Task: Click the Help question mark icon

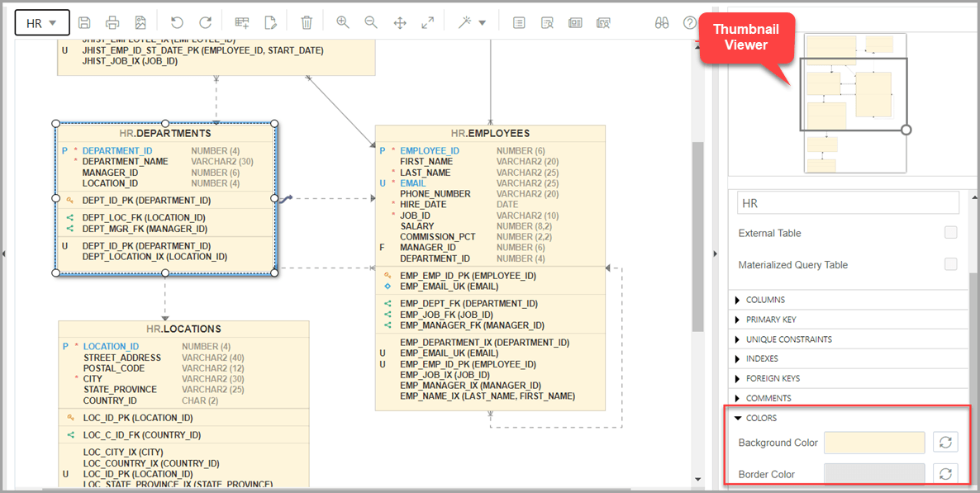Action: (x=690, y=22)
